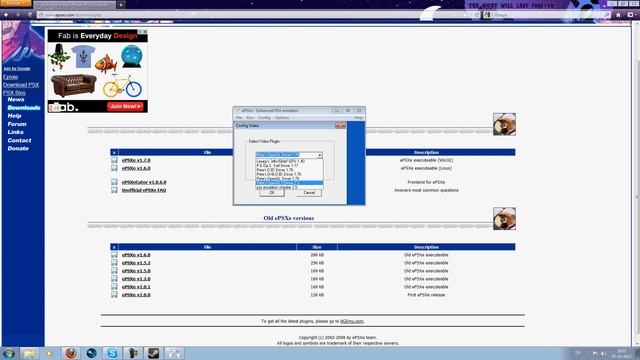This screenshot has width=640, height=360.
Task: Click PSX Bios ad link
Action: 14,93
